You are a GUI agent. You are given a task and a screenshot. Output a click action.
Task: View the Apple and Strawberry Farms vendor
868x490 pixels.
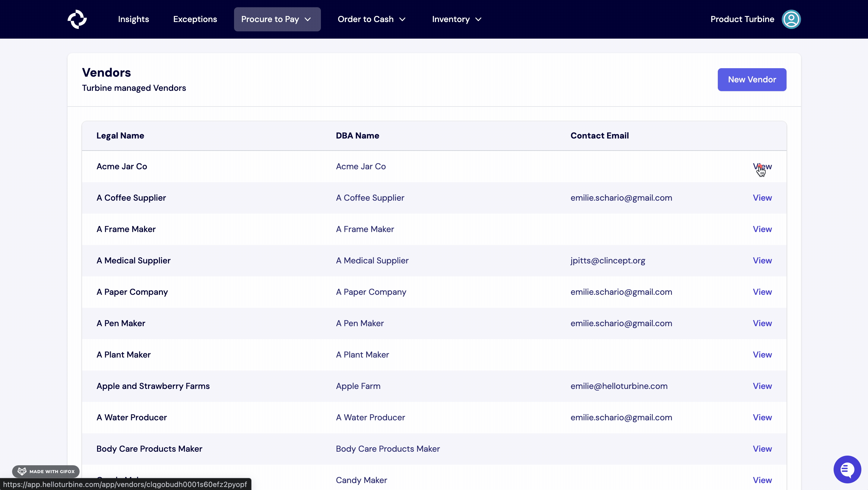click(x=762, y=386)
